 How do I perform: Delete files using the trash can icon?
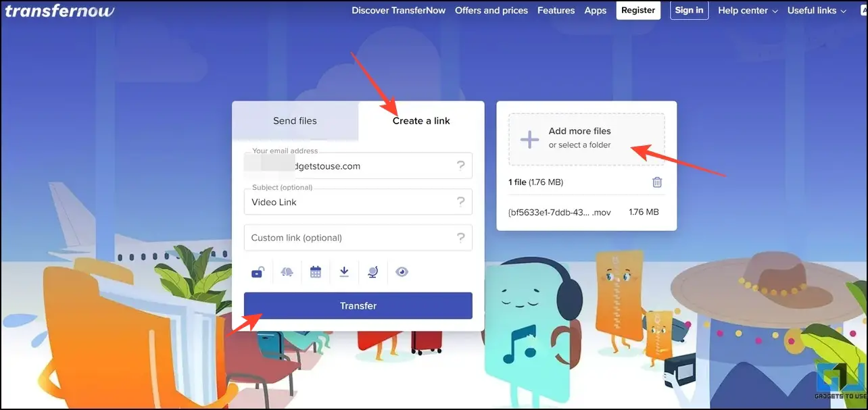pyautogui.click(x=657, y=182)
